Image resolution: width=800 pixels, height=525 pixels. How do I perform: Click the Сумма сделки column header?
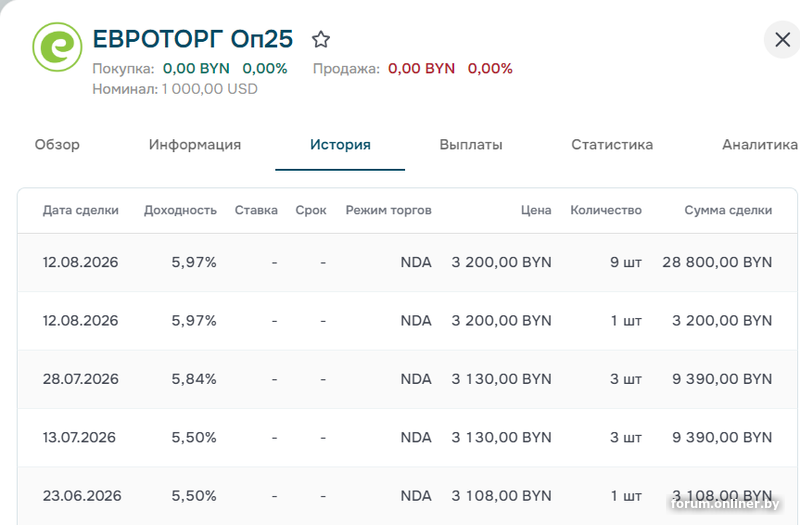click(x=728, y=210)
